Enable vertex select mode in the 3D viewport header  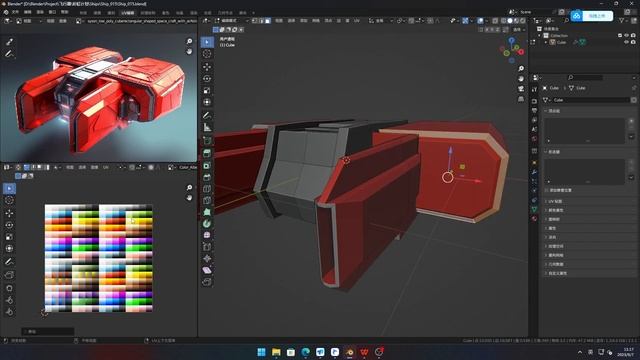255,20
